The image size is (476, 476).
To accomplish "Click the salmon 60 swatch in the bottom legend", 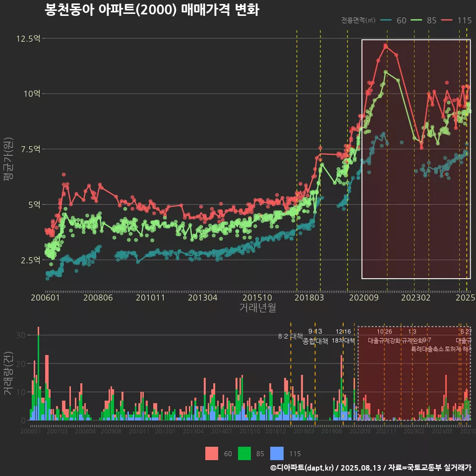I will (212, 454).
